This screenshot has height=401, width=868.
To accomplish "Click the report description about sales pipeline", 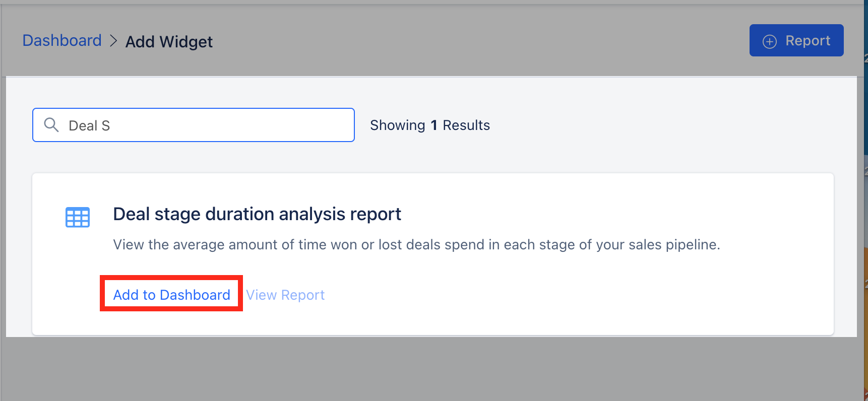I will (417, 244).
